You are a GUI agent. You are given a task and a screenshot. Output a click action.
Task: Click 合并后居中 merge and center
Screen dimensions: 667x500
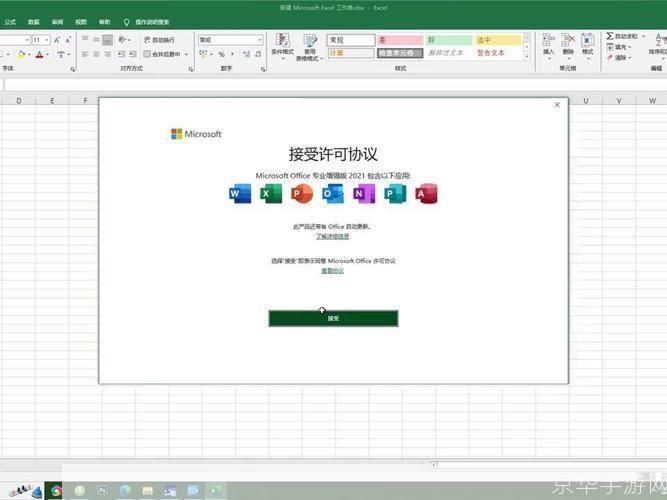(x=162, y=54)
